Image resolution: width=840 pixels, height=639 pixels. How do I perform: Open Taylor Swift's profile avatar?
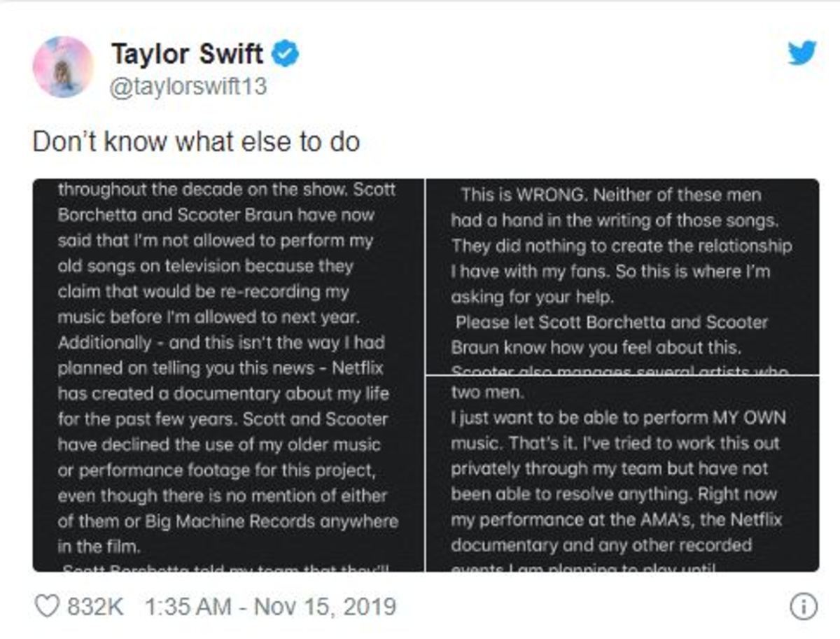click(63, 66)
